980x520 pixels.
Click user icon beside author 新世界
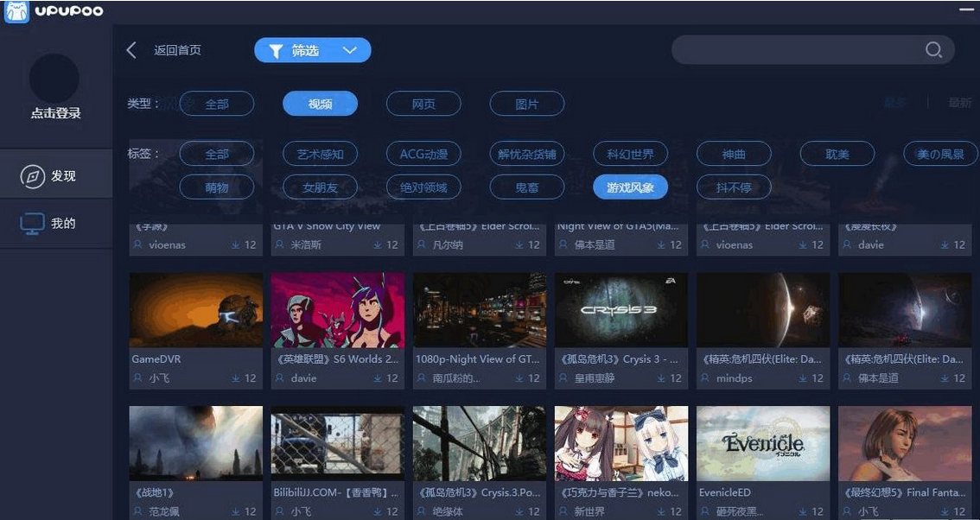click(563, 511)
